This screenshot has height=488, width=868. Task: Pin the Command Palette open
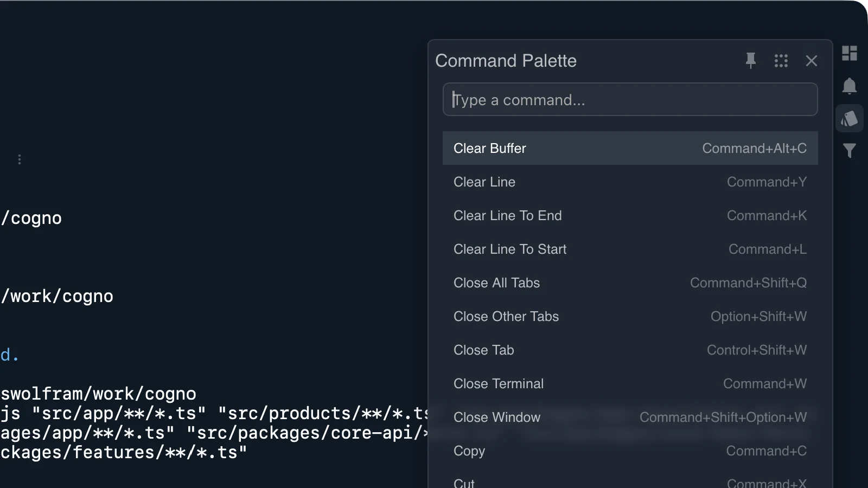click(x=750, y=61)
